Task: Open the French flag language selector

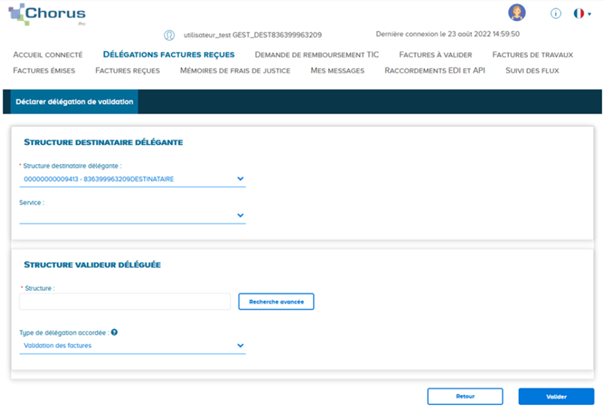Action: pos(582,14)
